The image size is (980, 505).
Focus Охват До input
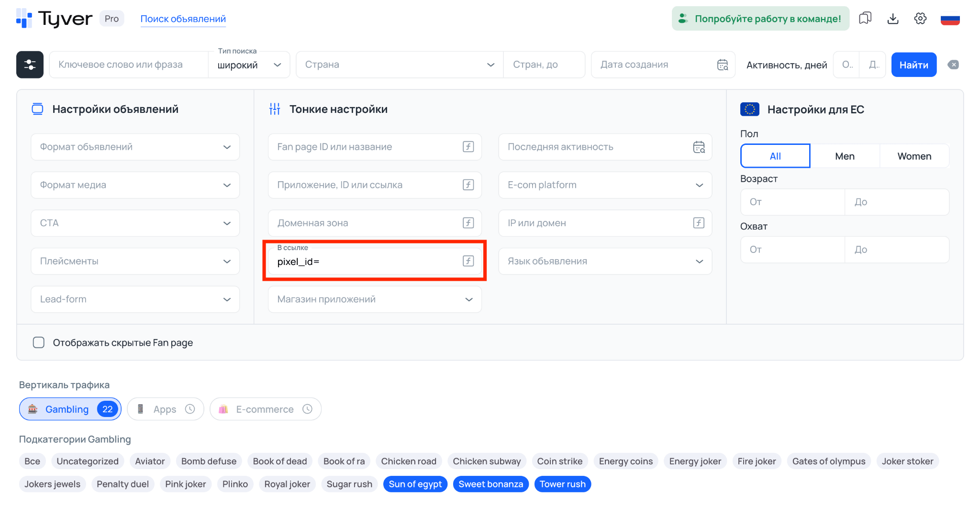pyautogui.click(x=897, y=249)
